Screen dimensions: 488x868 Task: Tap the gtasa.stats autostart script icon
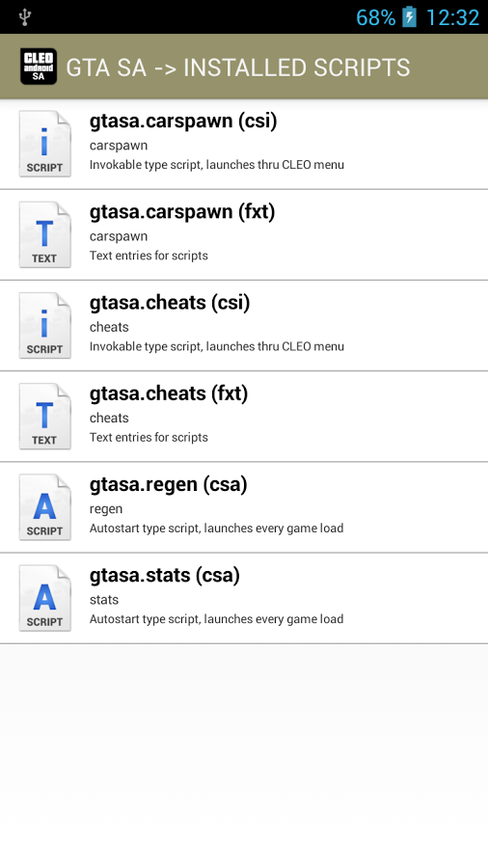click(44, 598)
